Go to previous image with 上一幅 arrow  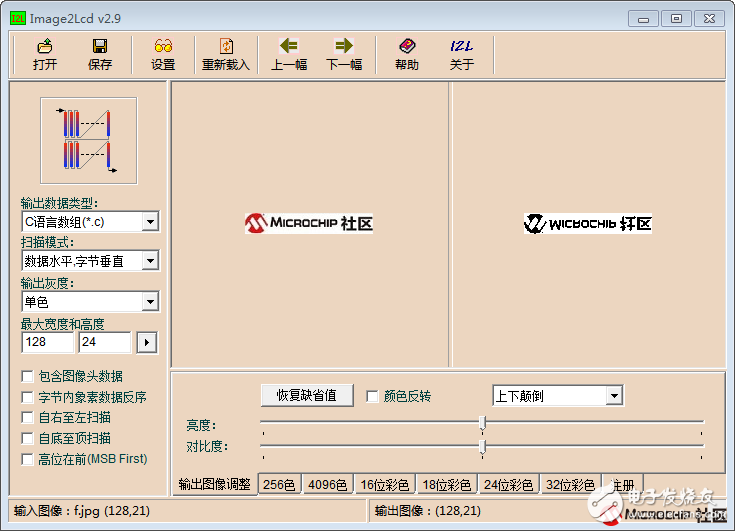click(289, 46)
